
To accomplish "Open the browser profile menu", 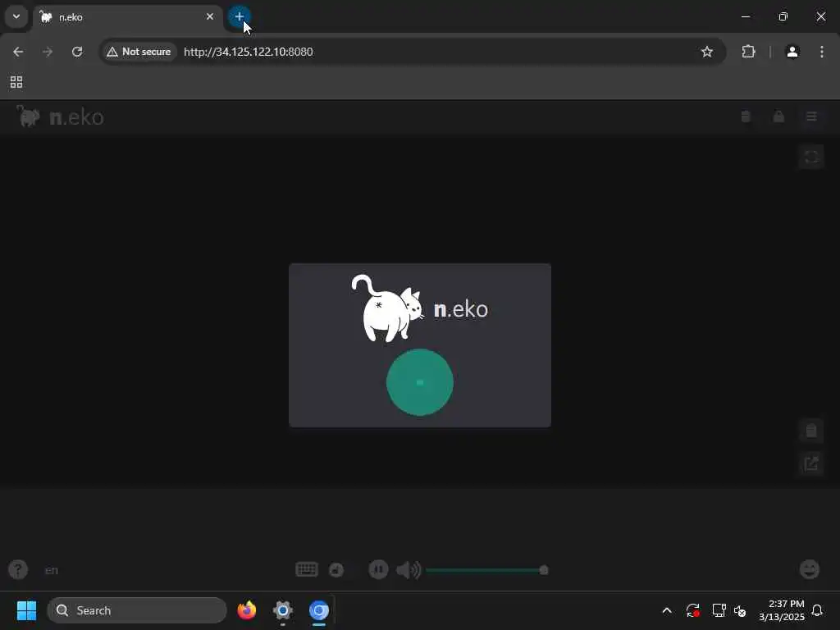I will point(792,52).
